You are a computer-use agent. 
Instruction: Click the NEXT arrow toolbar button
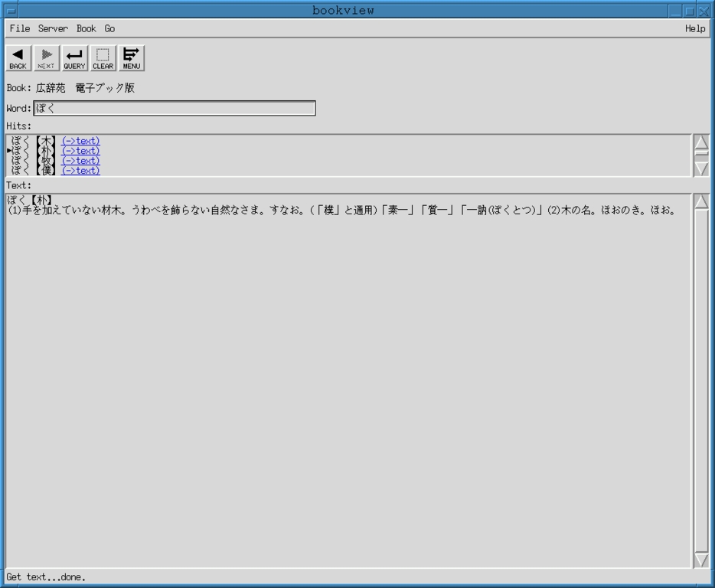click(x=46, y=57)
